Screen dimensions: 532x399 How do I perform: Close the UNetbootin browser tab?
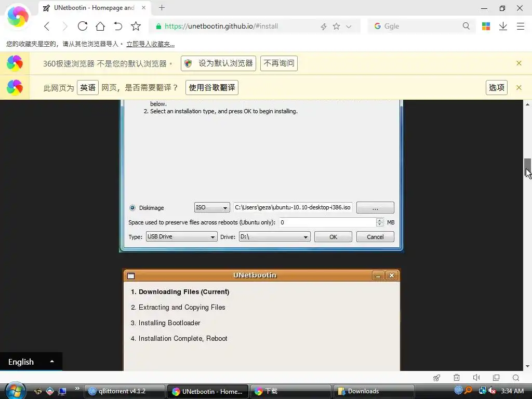pos(143,7)
